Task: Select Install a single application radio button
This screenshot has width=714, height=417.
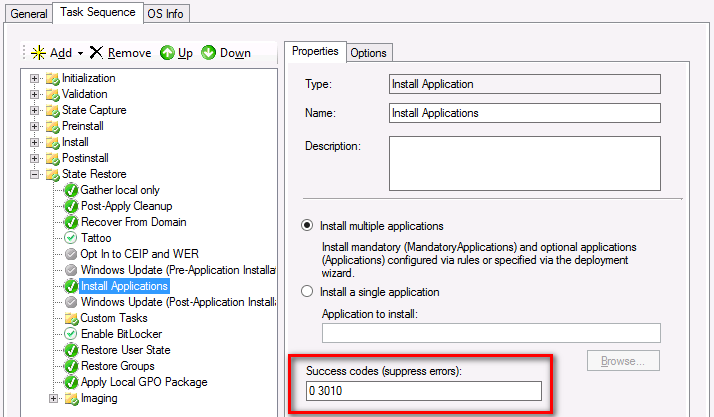Action: tap(307, 291)
